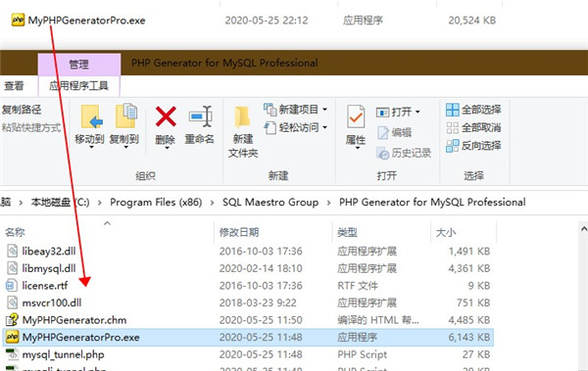The width and height of the screenshot is (588, 371).
Task: Click the mysql_tunnel.php script icon
Action: (12, 354)
